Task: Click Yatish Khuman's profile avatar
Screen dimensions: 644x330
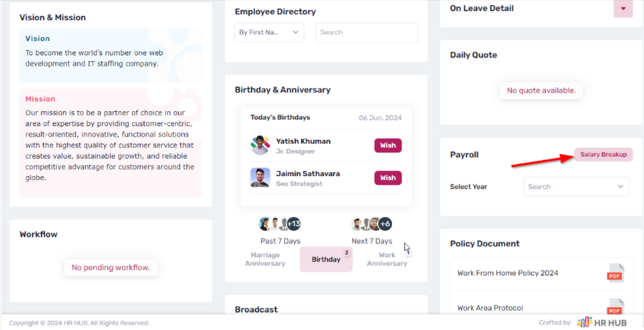Action: tap(261, 145)
